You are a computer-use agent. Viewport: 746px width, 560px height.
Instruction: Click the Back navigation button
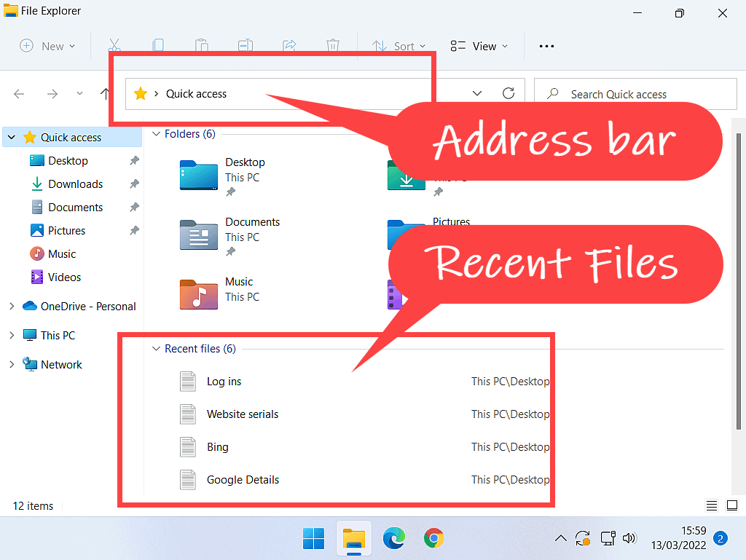(19, 93)
